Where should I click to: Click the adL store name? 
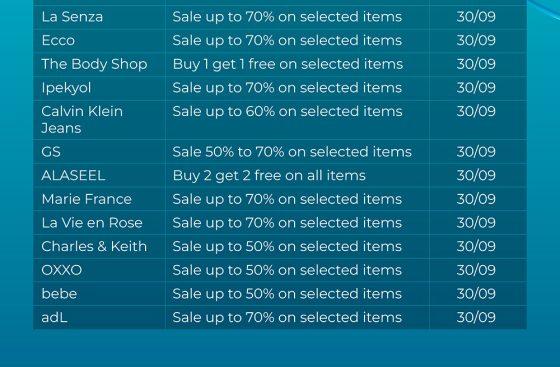(54, 317)
